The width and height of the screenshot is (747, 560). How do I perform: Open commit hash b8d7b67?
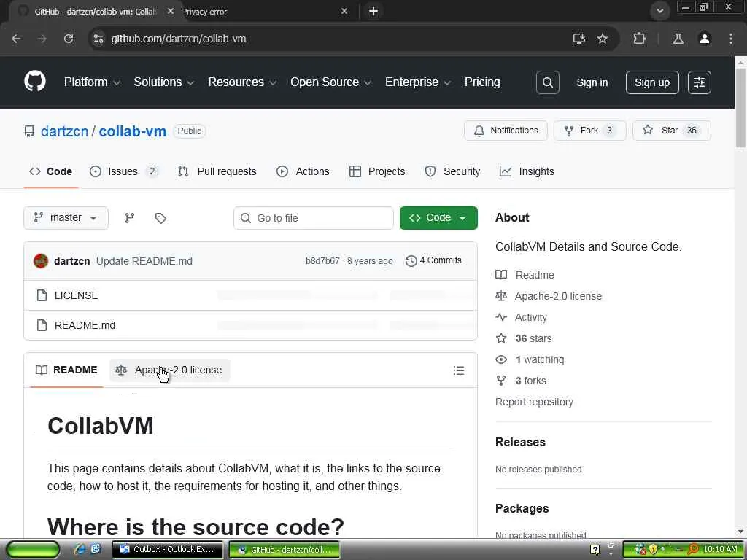[x=322, y=261]
